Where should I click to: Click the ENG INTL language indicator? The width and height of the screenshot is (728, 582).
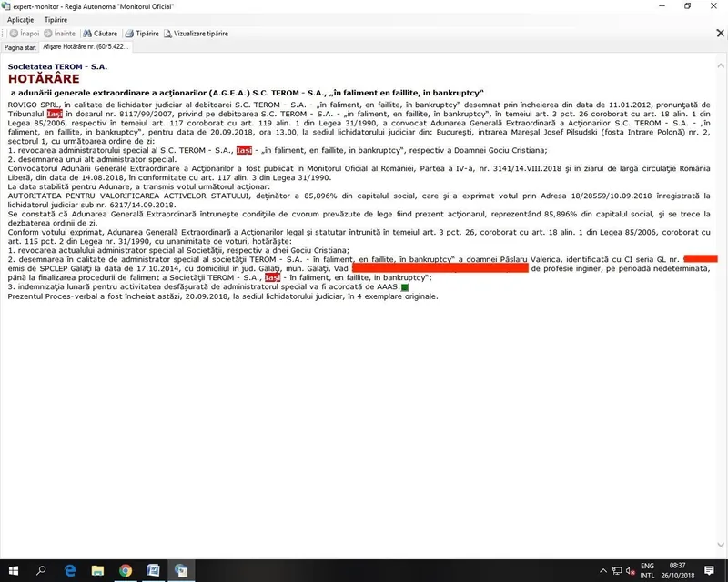point(647,570)
